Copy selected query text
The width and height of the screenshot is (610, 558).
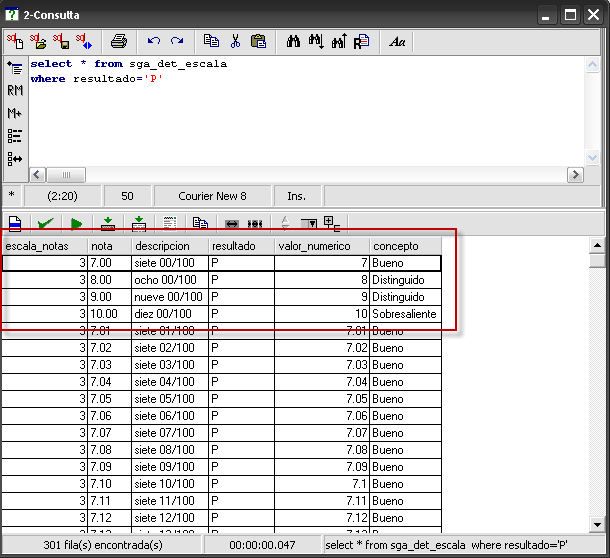[x=211, y=41]
